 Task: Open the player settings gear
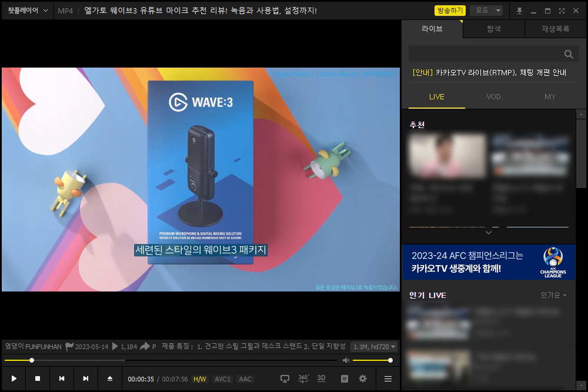click(x=363, y=379)
